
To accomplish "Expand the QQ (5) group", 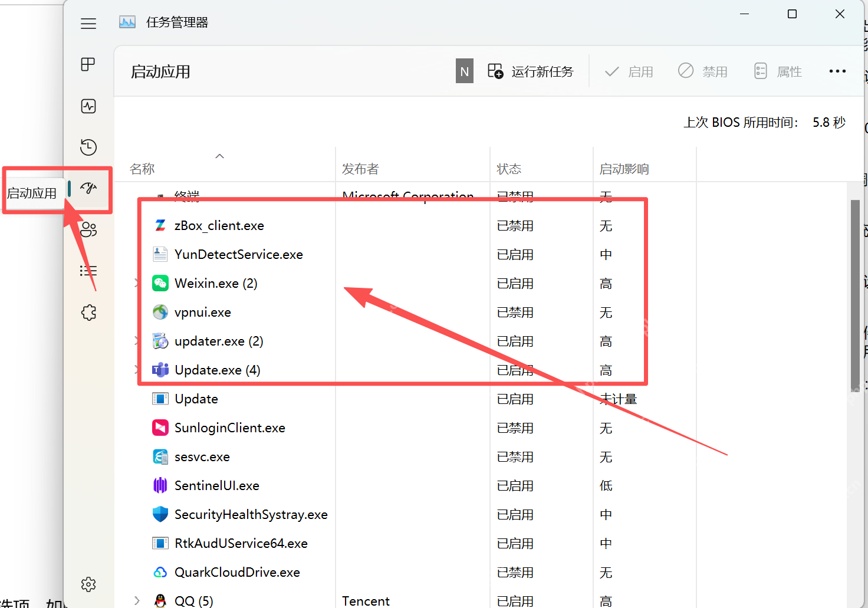I will point(137,601).
